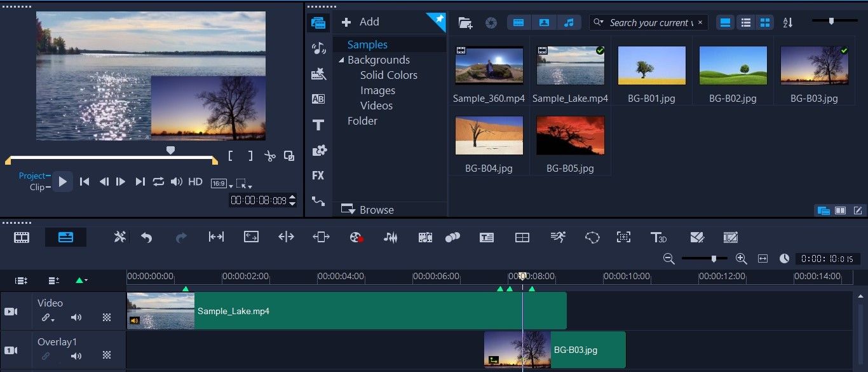Screen dimensions: 868x372
Task: Mute the Video track audio
Action: (x=76, y=317)
